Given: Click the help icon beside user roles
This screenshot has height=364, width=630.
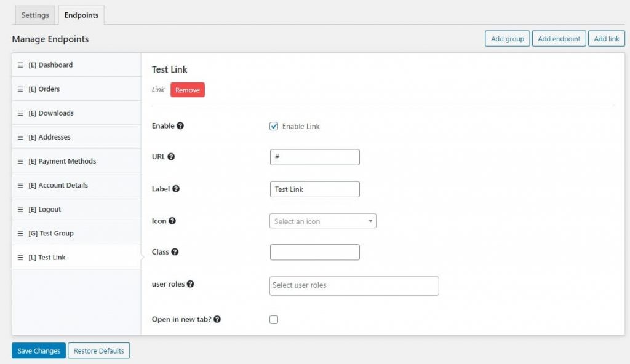Looking at the screenshot, I should tap(190, 284).
